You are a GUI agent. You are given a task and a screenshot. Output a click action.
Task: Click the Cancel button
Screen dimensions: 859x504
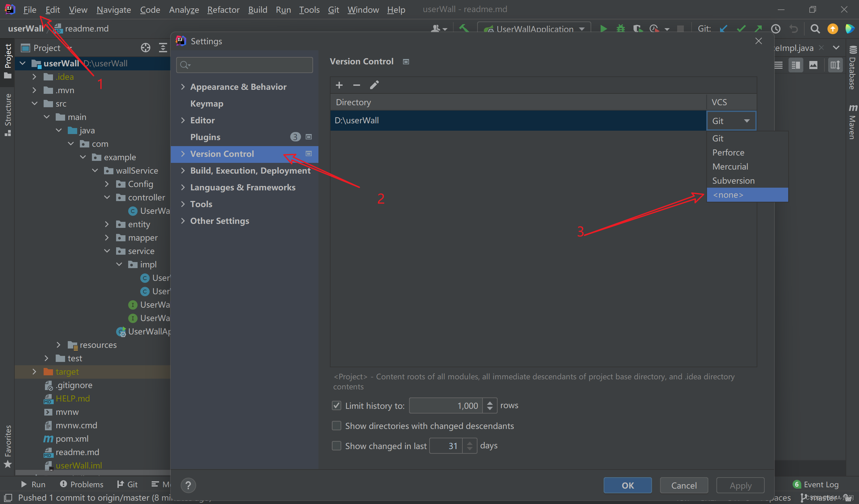coord(684,485)
